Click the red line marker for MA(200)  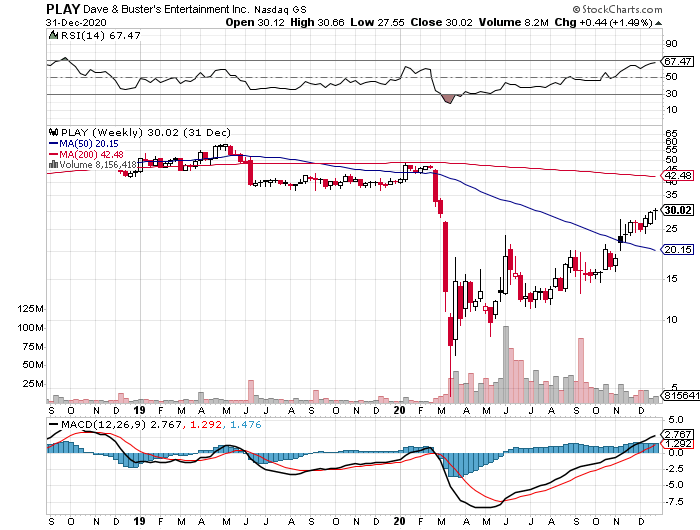point(53,154)
